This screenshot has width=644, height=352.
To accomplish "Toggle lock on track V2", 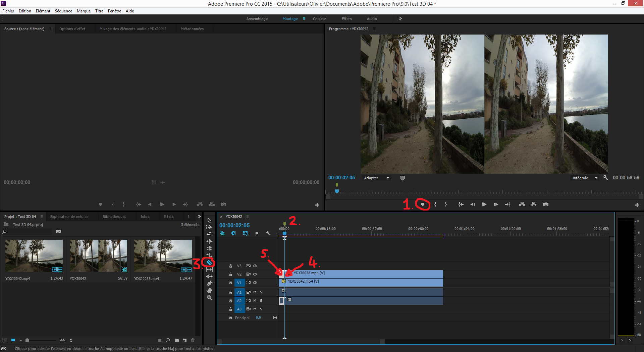I will [230, 274].
